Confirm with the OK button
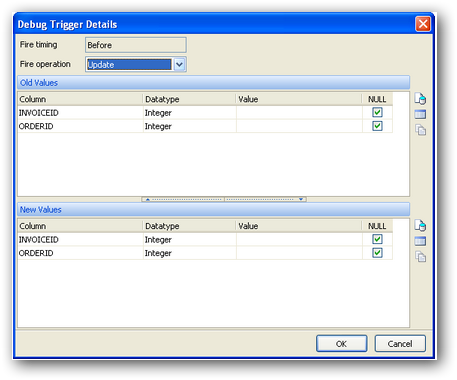Screen dimensions: 457x380 point(342,344)
